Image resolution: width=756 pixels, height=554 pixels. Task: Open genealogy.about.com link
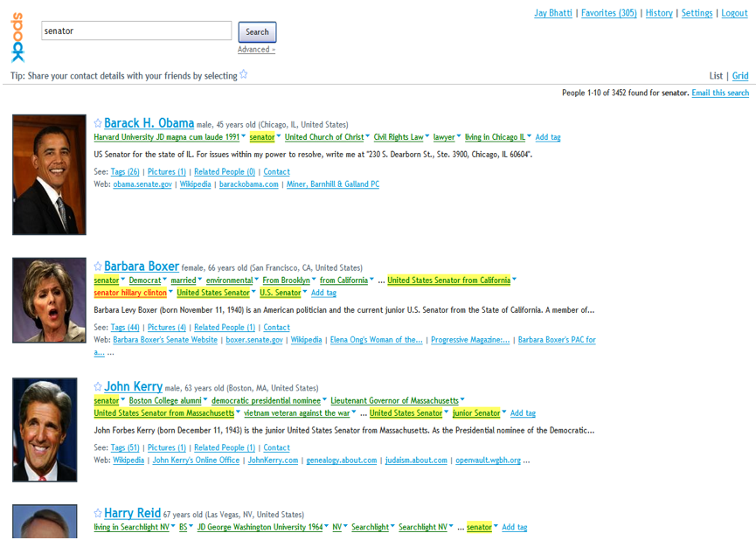coord(342,461)
